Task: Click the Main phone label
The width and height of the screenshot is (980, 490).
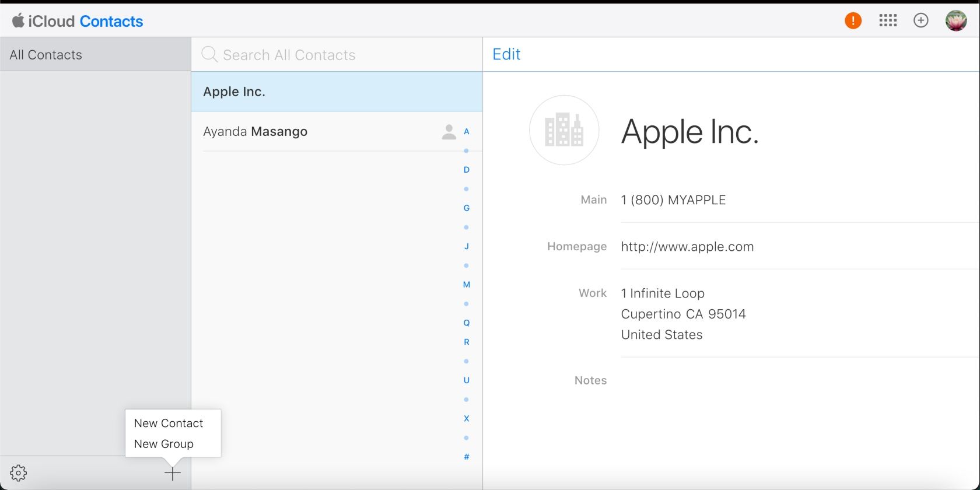Action: 594,199
